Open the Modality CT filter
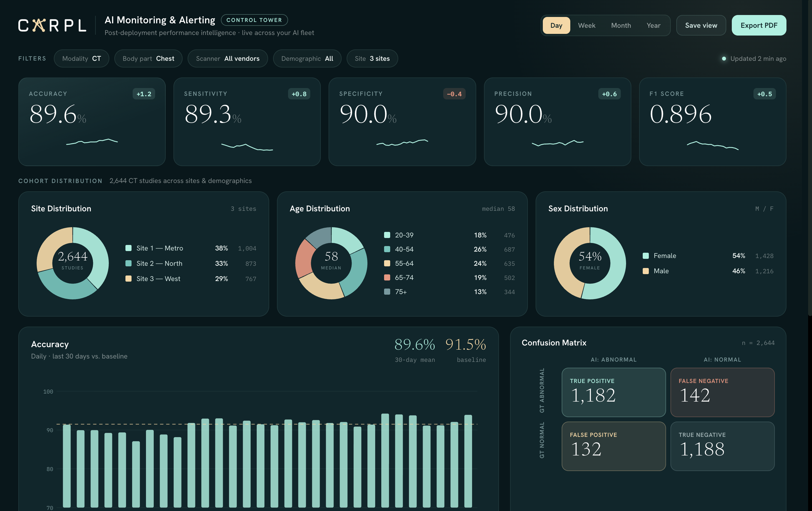812x511 pixels. (81, 58)
